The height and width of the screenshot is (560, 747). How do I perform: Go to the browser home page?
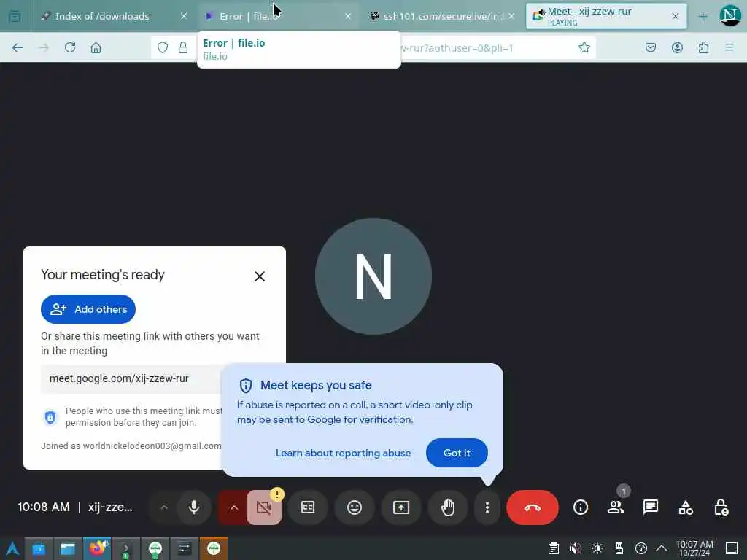[x=96, y=47]
